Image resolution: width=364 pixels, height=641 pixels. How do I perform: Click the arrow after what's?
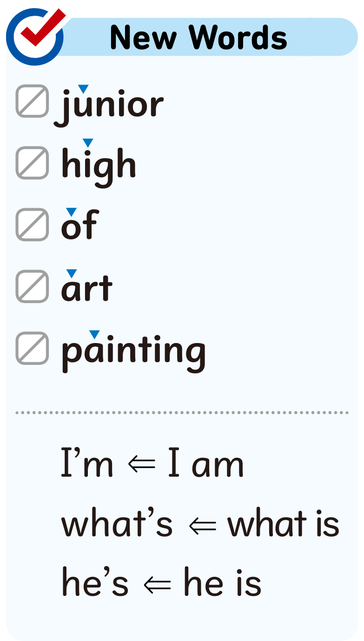203,525
